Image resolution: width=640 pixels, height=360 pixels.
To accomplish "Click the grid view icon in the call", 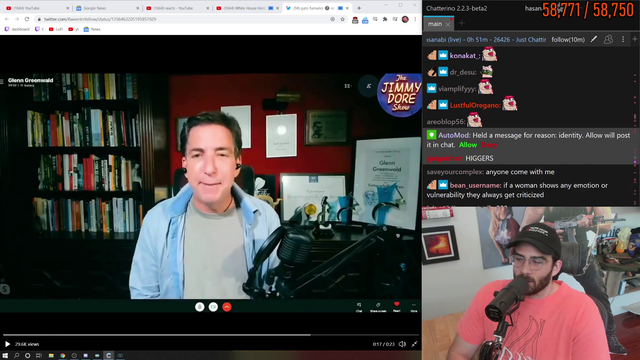I will click(347, 86).
